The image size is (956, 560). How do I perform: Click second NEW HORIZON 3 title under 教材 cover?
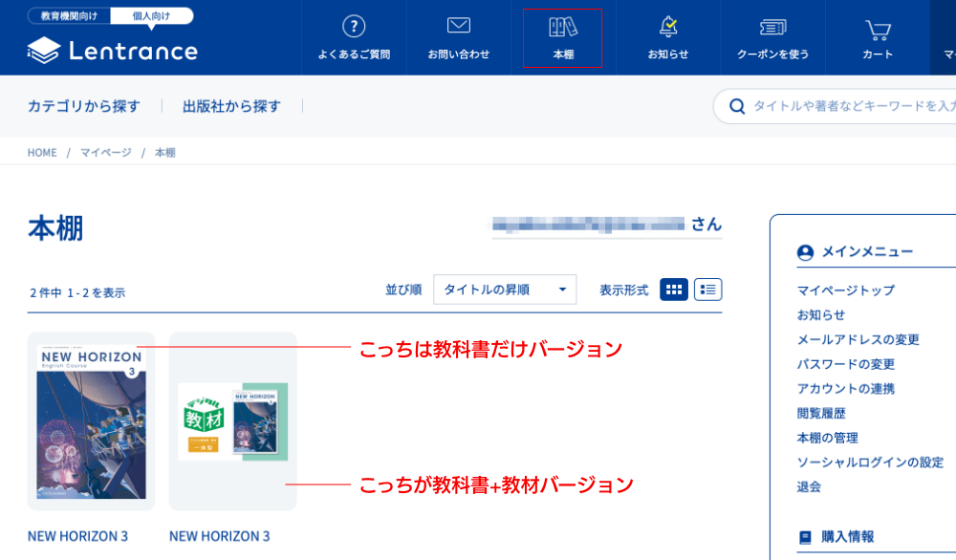point(220,536)
